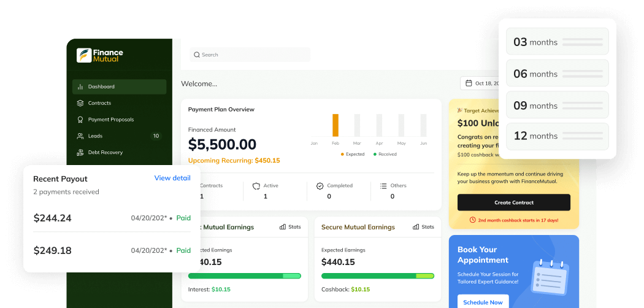Click the Secure Mutual Earnings progress bar
The width and height of the screenshot is (644, 308).
click(x=377, y=276)
